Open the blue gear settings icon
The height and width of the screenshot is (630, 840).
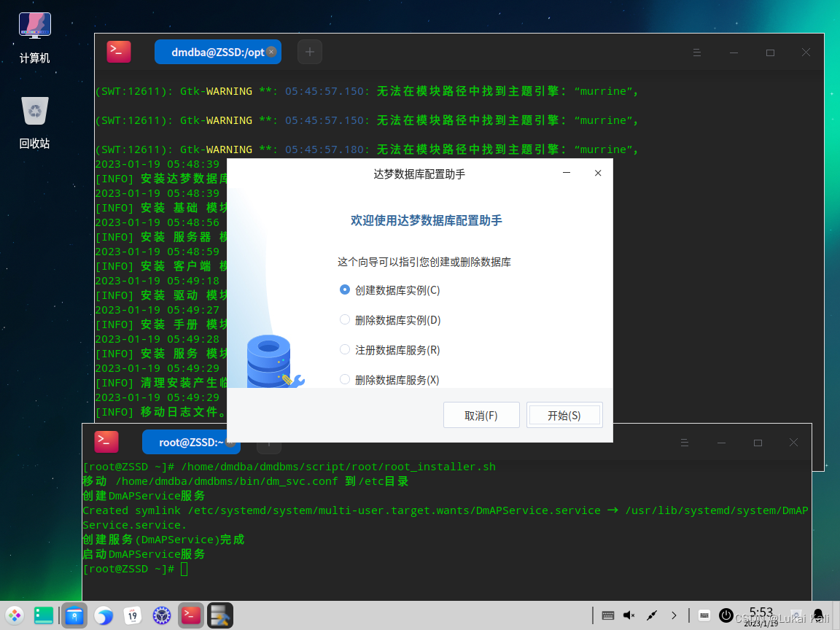coord(161,615)
